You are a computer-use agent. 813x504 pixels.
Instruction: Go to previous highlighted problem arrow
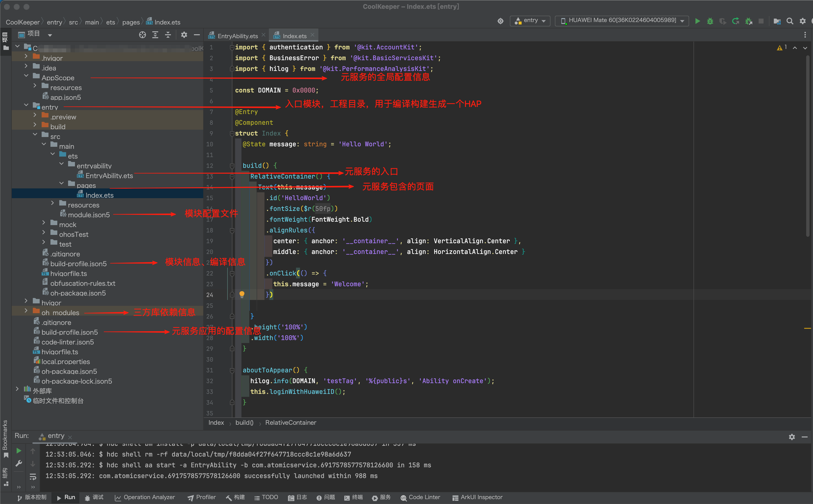point(795,48)
